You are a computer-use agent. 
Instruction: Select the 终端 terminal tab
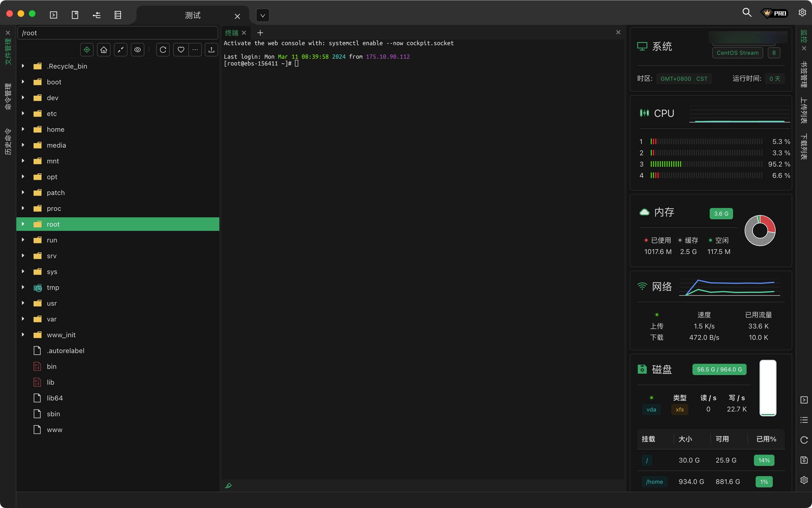click(231, 32)
